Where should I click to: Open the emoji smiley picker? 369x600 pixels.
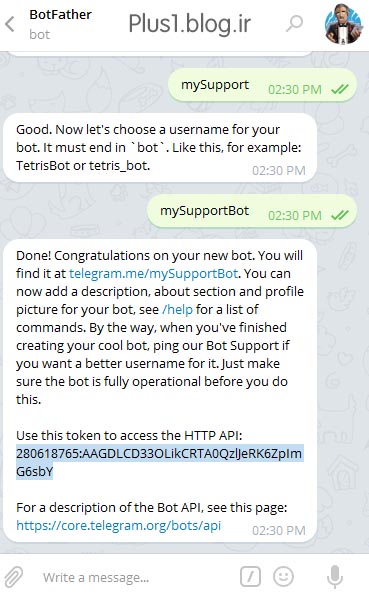pyautogui.click(x=283, y=576)
